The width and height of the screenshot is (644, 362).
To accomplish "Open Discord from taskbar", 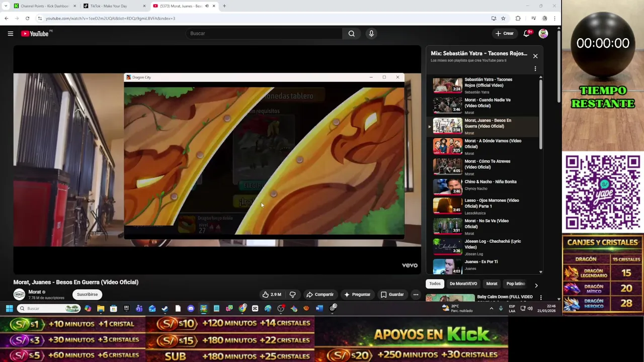I will 191,308.
